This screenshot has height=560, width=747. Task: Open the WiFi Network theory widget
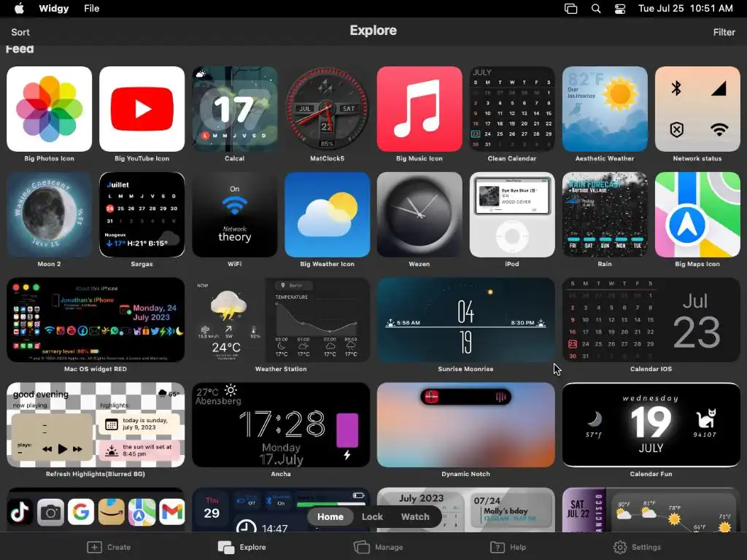pos(234,215)
